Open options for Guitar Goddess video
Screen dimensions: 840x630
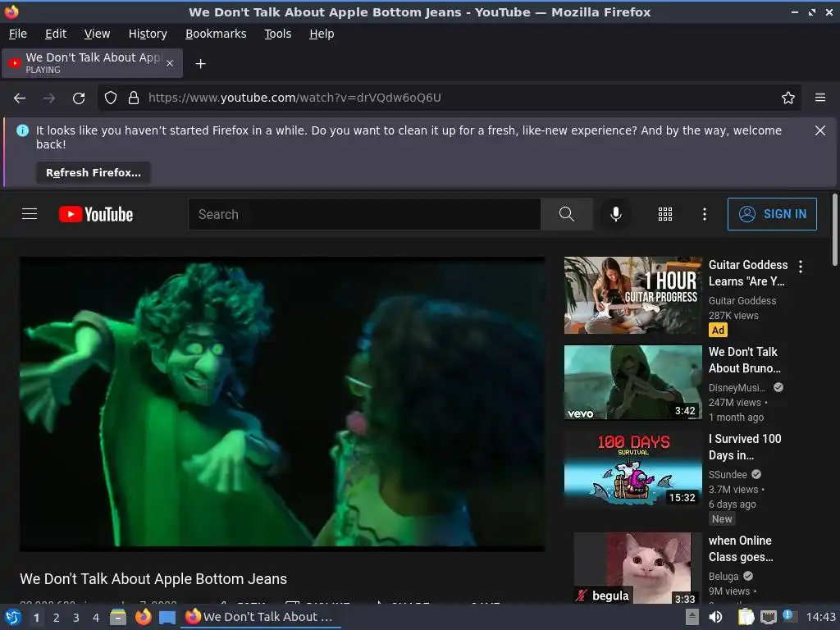click(x=801, y=267)
